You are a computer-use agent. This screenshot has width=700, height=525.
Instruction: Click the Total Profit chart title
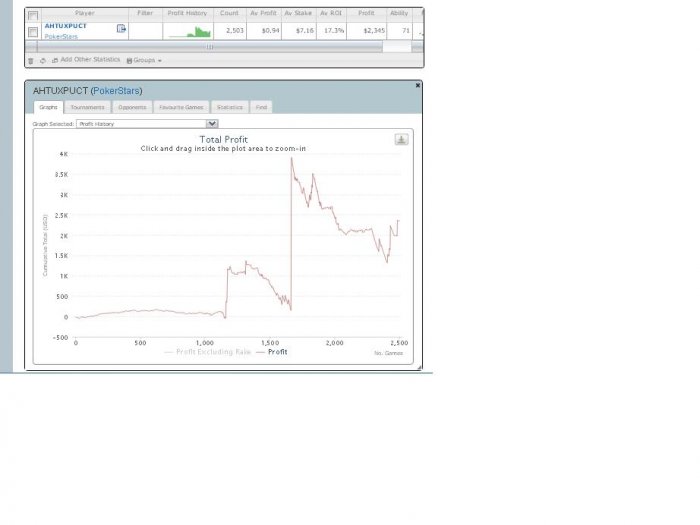[223, 140]
